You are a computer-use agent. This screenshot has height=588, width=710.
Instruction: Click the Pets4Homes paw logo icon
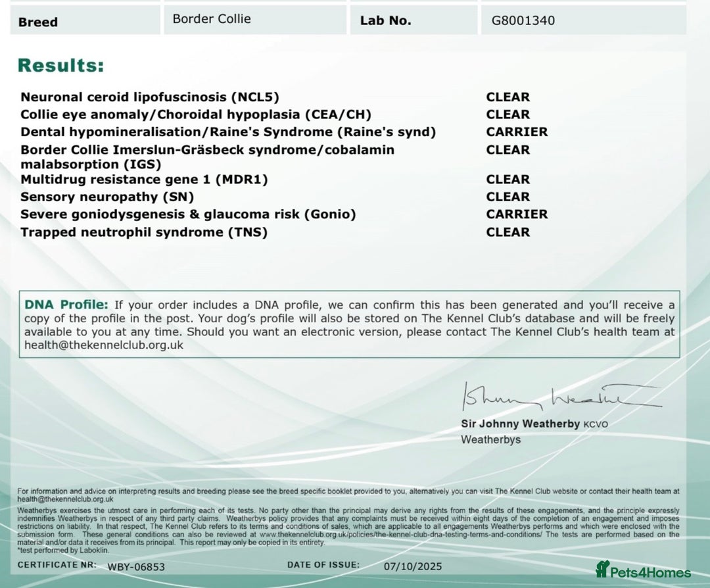pyautogui.click(x=602, y=569)
